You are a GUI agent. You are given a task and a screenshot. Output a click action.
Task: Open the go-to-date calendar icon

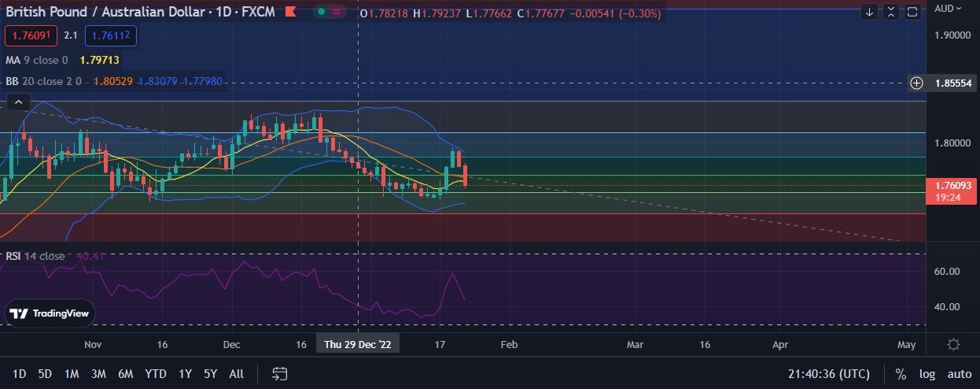coord(279,373)
